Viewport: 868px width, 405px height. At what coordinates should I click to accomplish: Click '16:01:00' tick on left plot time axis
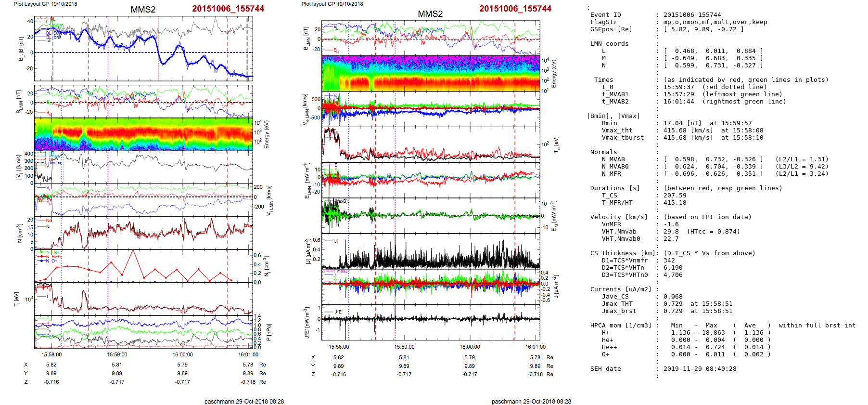[x=248, y=355]
